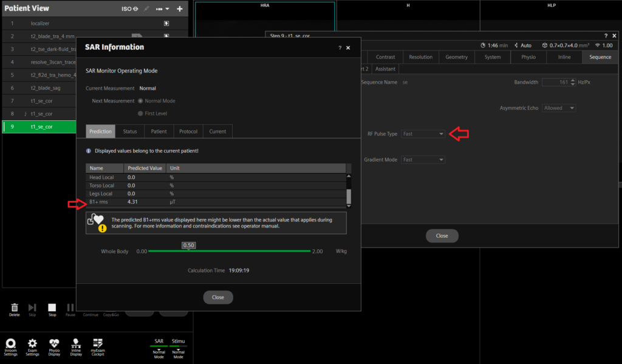Select Normal Mode for next measurement
This screenshot has height=364, width=622.
[x=140, y=101]
